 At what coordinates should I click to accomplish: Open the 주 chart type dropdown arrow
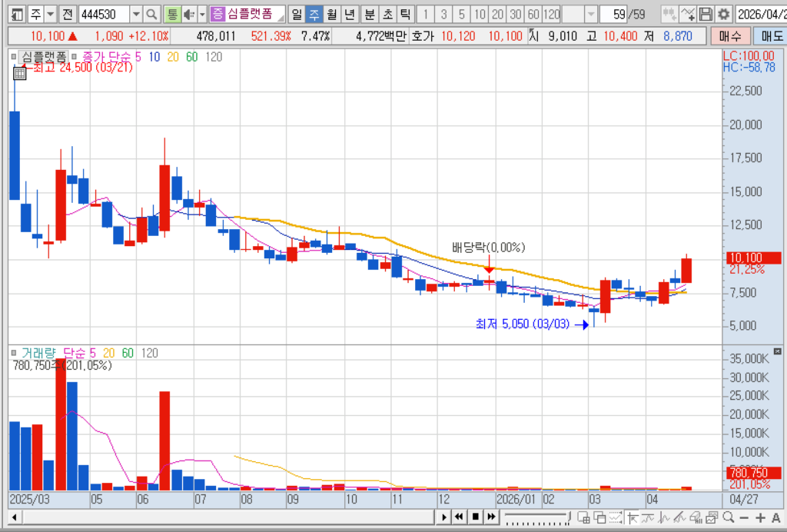point(51,15)
